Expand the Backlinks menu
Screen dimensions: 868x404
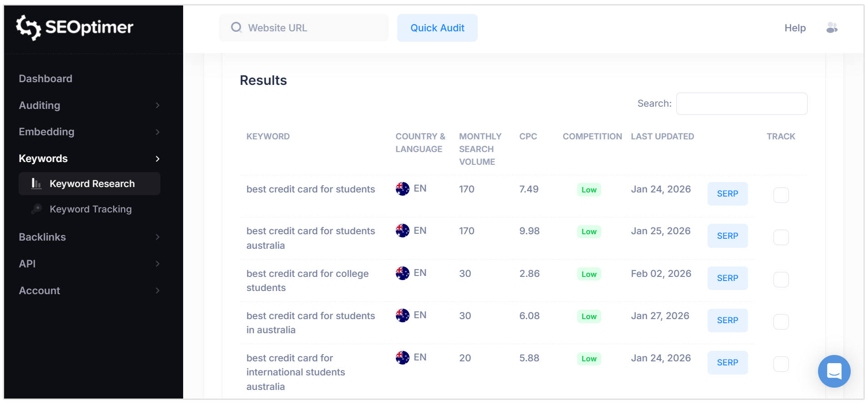(x=42, y=237)
